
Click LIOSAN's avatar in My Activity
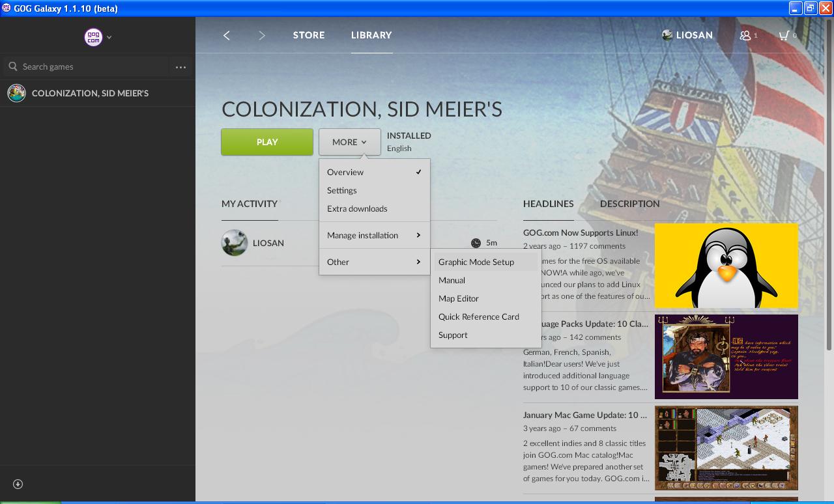[235, 243]
